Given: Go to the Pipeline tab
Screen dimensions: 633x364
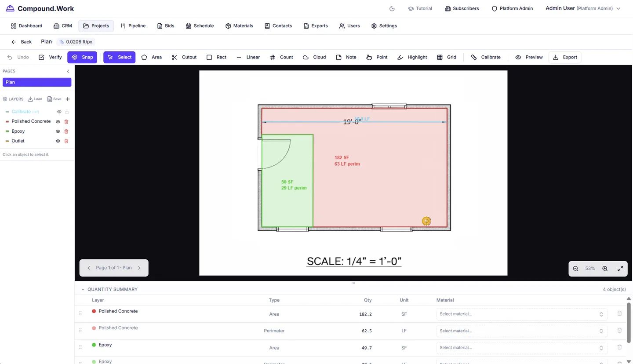Looking at the screenshot, I should [x=133, y=26].
